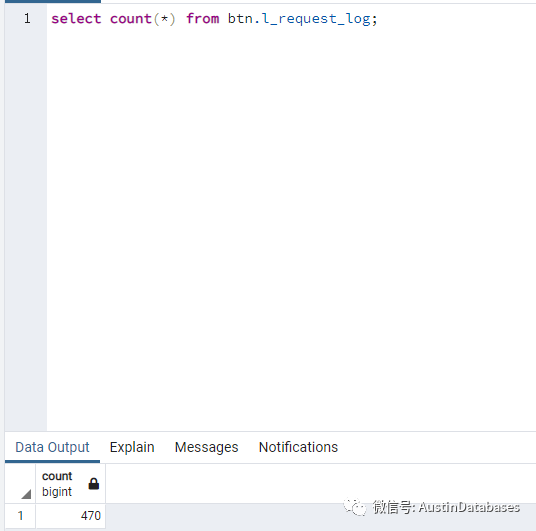Click the btn schema prefix in query
Screen dimensions: 536x531
(x=240, y=18)
